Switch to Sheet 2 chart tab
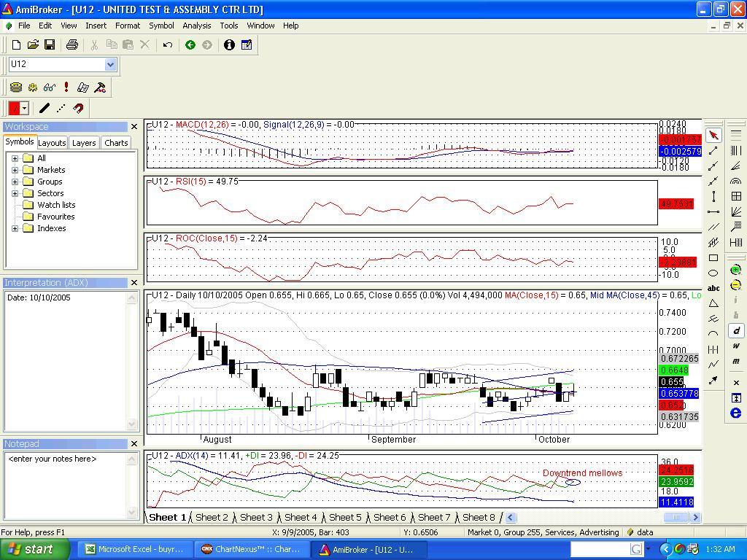This screenshot has width=747, height=560. 212,517
